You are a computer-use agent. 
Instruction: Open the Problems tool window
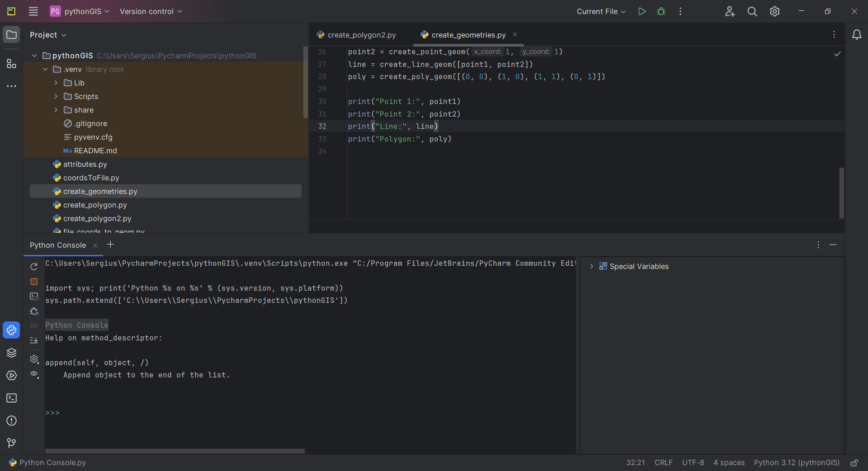(11, 421)
